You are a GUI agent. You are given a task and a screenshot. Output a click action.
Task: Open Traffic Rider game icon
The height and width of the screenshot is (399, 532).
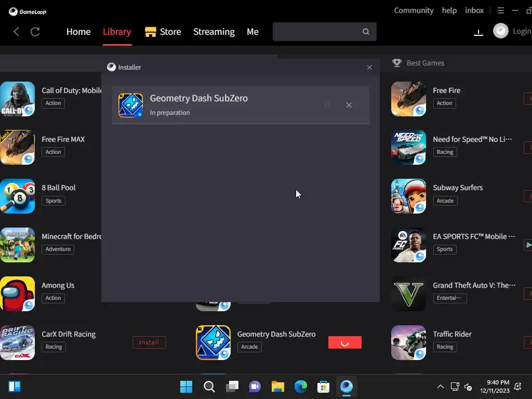pos(408,343)
